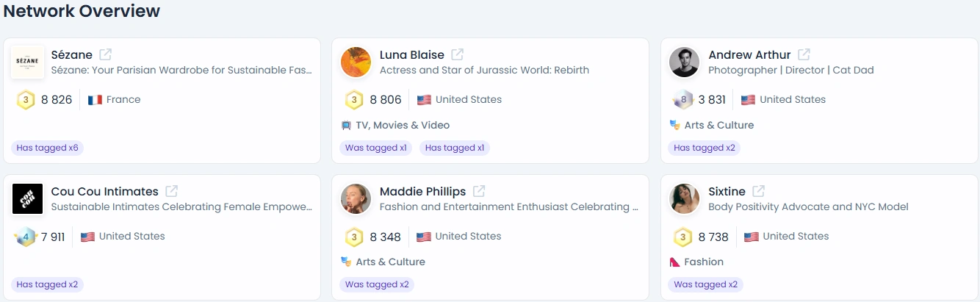The width and height of the screenshot is (980, 302).
Task: Click Luna Blaise's profile avatar
Action: point(356,62)
